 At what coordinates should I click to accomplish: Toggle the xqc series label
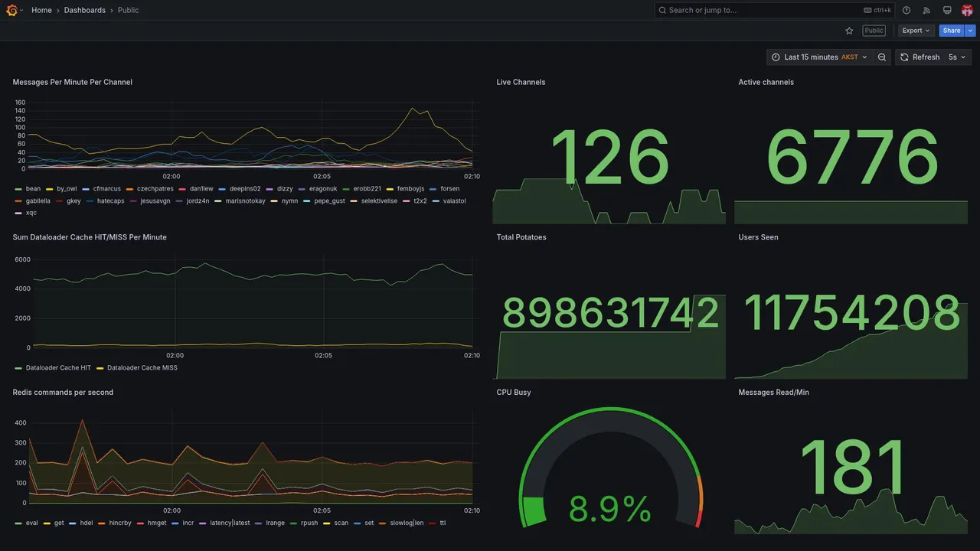pyautogui.click(x=31, y=213)
